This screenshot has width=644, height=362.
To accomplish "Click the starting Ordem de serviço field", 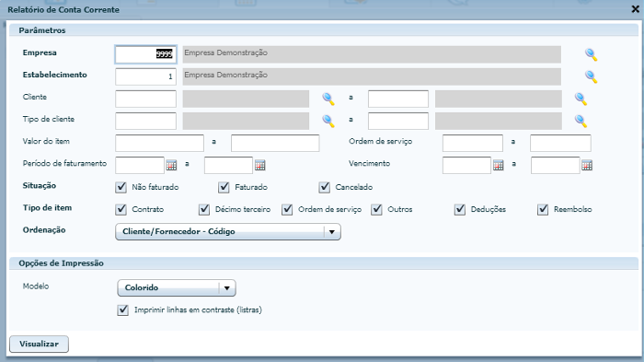I will click(473, 143).
